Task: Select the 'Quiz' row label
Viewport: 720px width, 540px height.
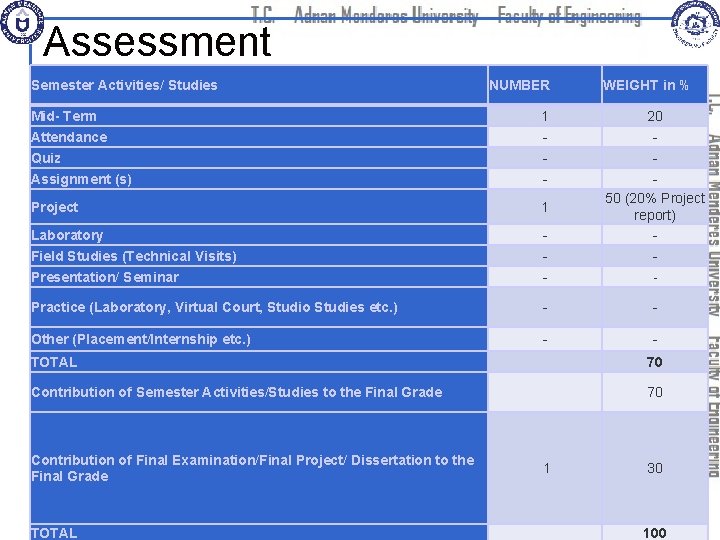Action: coord(46,158)
